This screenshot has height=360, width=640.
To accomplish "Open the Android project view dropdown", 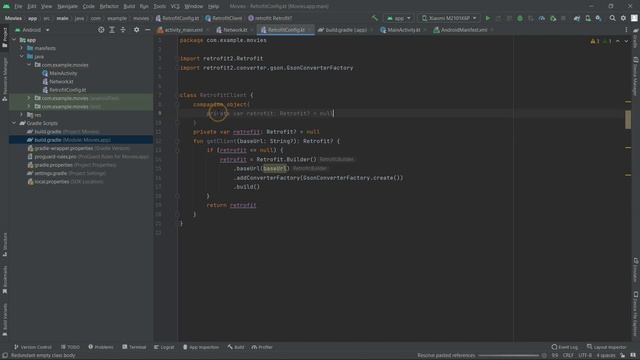I will click(32, 30).
